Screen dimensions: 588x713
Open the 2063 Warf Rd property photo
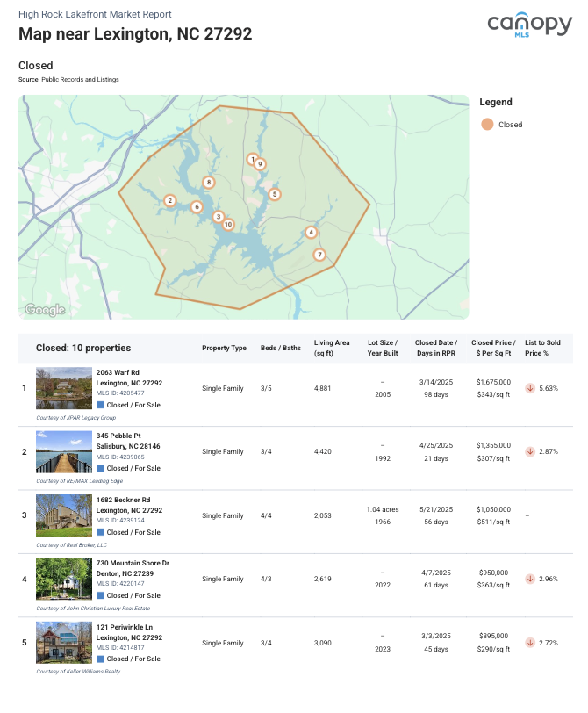coord(64,388)
